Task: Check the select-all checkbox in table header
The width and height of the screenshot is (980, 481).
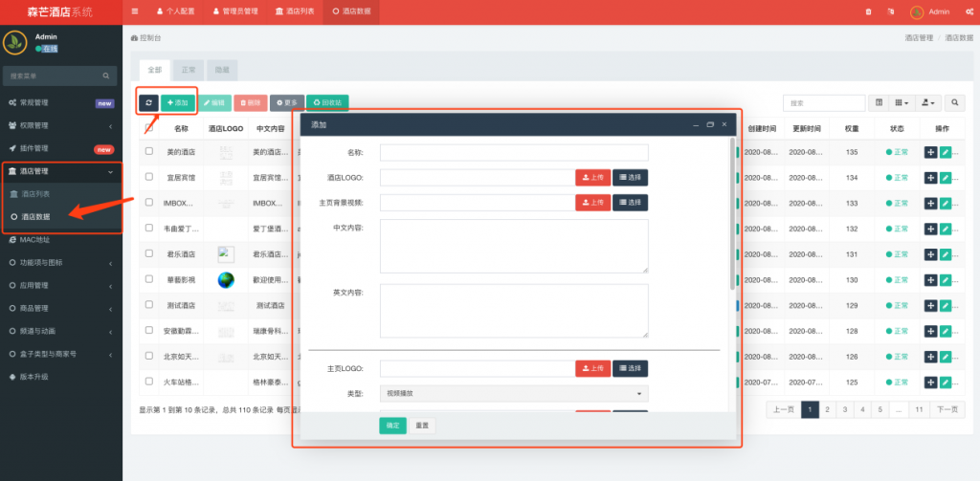Action: pos(148,127)
